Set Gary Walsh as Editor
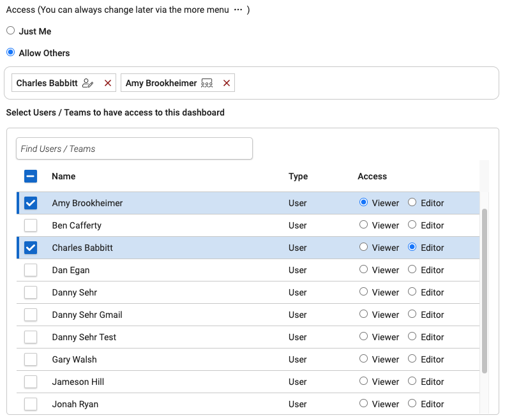The width and height of the screenshot is (505, 420). coord(412,359)
